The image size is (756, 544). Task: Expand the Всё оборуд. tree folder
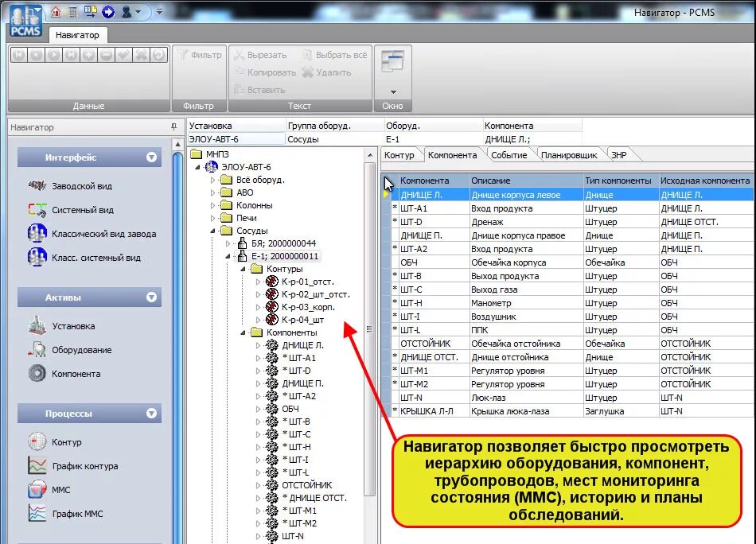coord(213,180)
